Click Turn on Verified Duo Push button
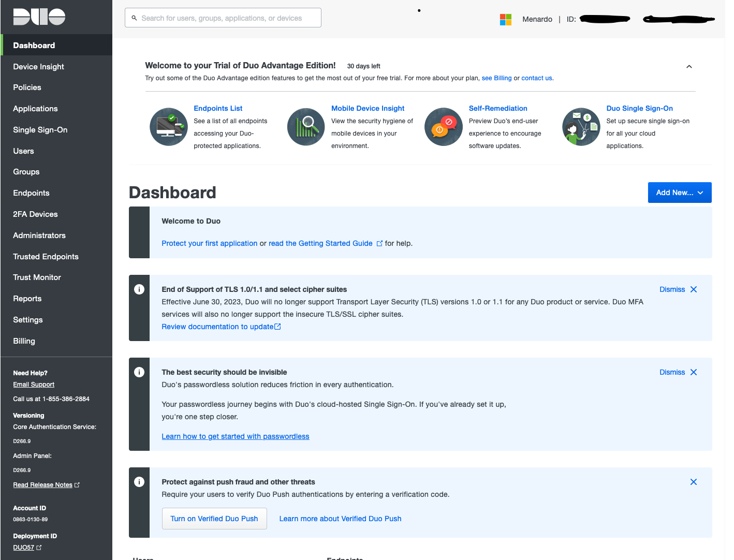 (x=214, y=519)
